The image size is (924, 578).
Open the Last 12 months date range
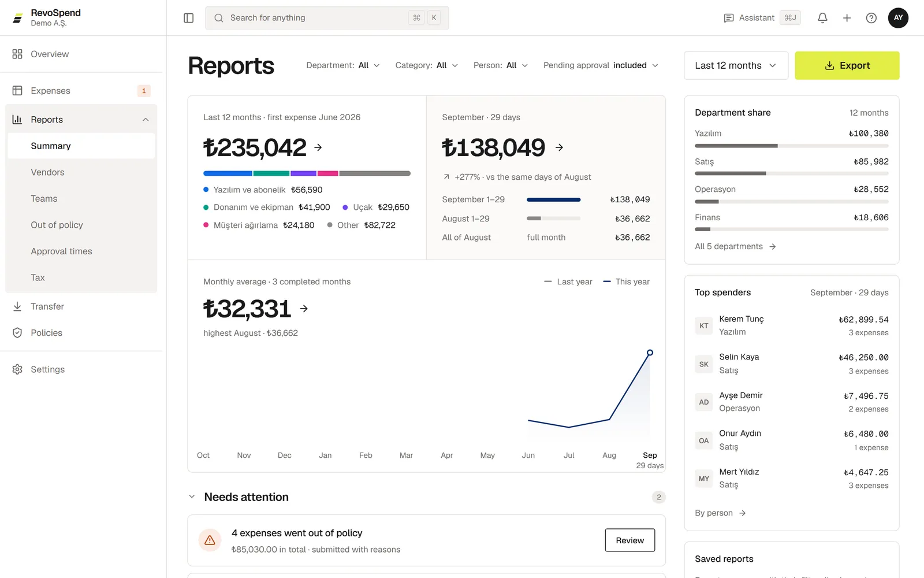coord(736,65)
